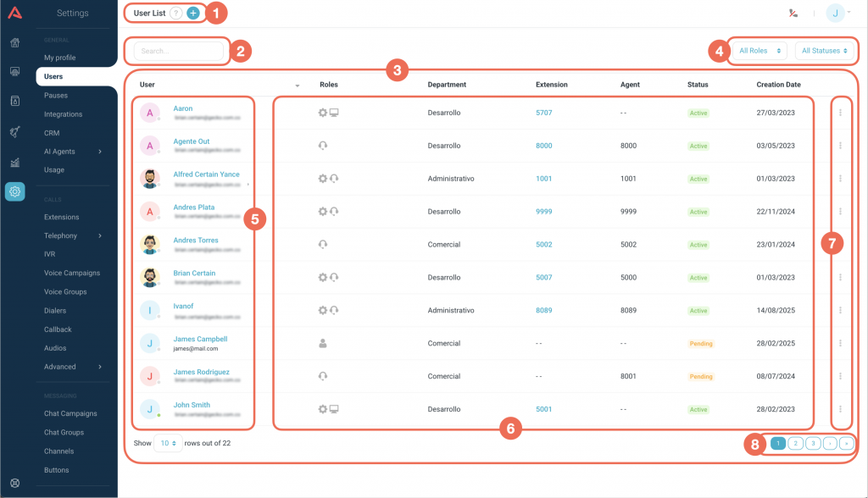868x498 pixels.
Task: Expand the Telephony submenu
Action: (x=100, y=236)
